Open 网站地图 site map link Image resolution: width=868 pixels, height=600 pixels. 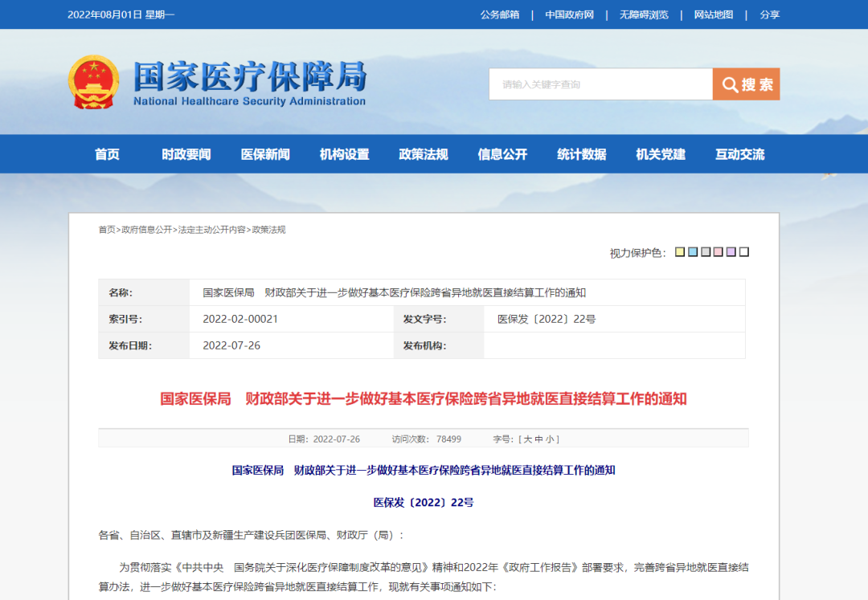click(x=714, y=14)
